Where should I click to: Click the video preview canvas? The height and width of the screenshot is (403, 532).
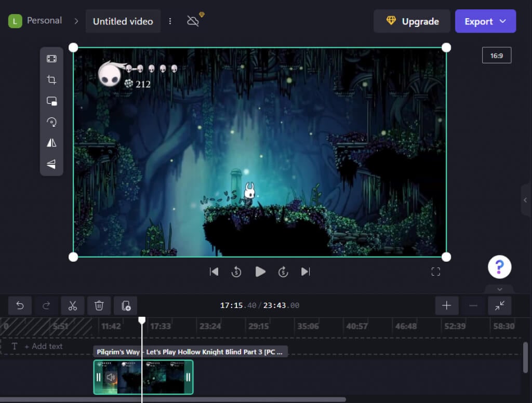tap(260, 152)
